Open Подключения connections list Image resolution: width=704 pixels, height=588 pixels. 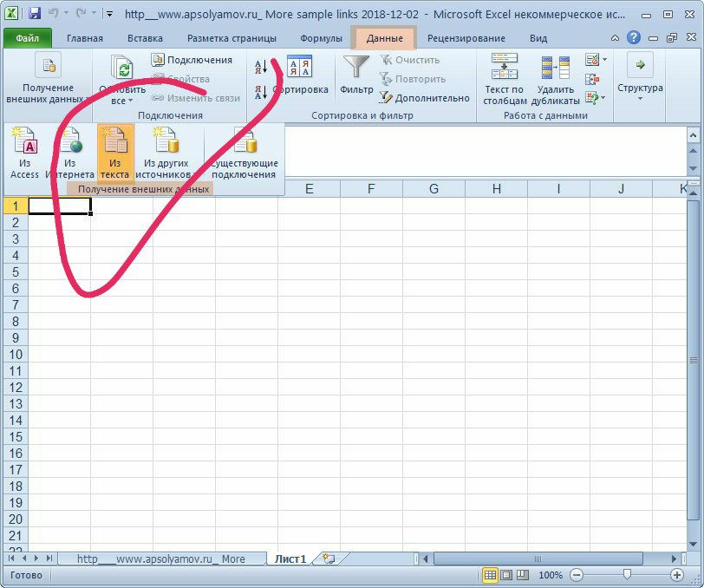coord(192,60)
